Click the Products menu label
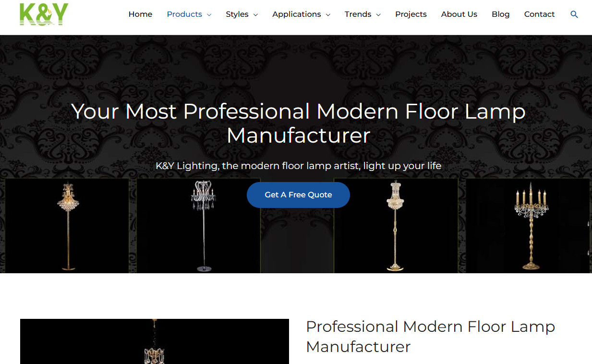Viewport: 592px width, 364px height. [x=184, y=14]
